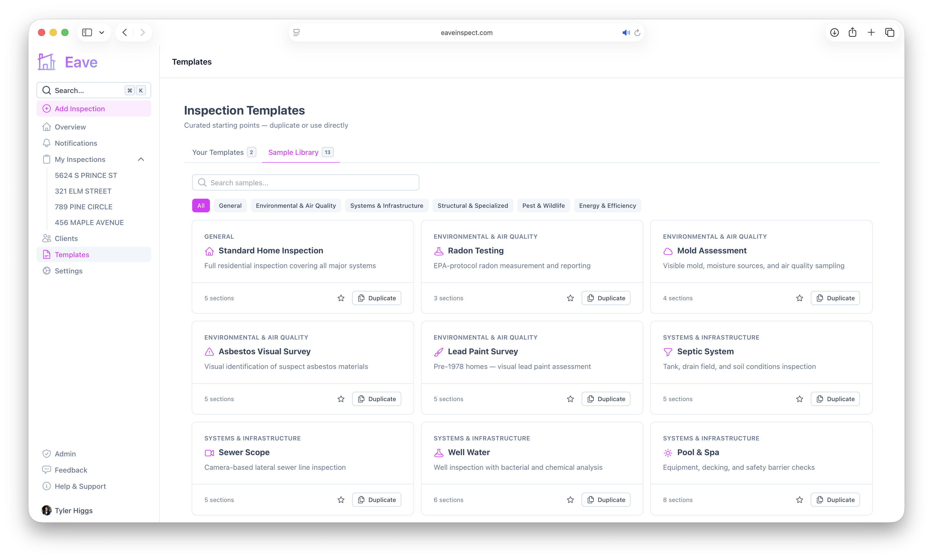Duplicate the Well Water template
Viewport: 933px width, 560px height.
606,499
